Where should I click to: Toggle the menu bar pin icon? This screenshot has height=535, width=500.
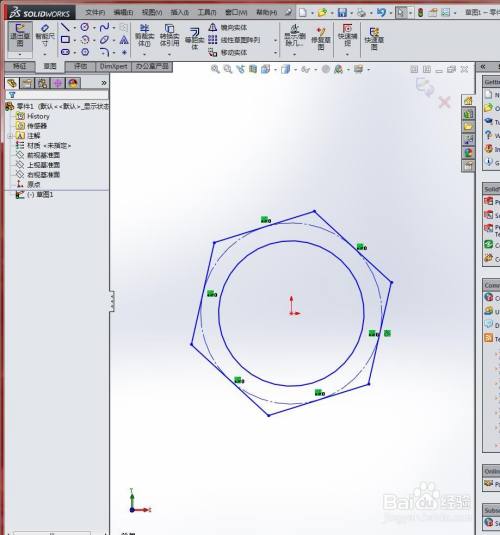click(288, 13)
